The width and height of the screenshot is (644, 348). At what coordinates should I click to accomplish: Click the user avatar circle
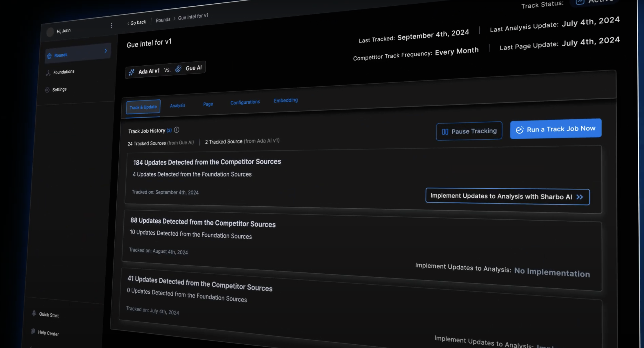50,32
